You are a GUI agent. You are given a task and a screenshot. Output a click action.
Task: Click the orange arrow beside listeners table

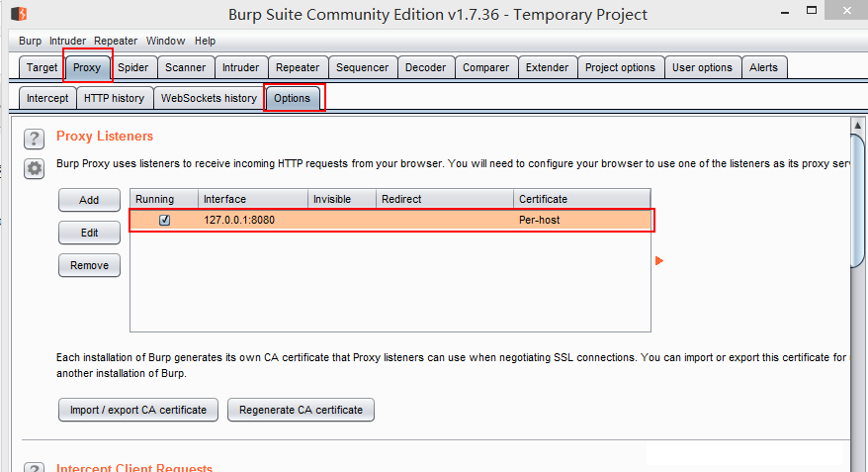tap(658, 261)
